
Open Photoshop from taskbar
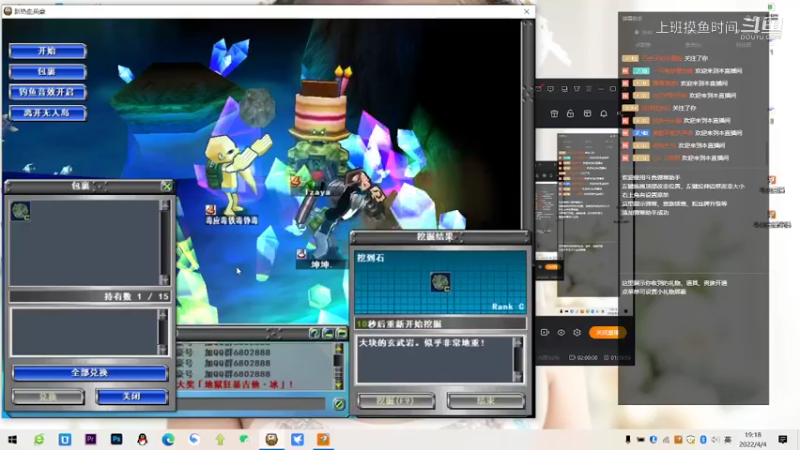[x=116, y=439]
